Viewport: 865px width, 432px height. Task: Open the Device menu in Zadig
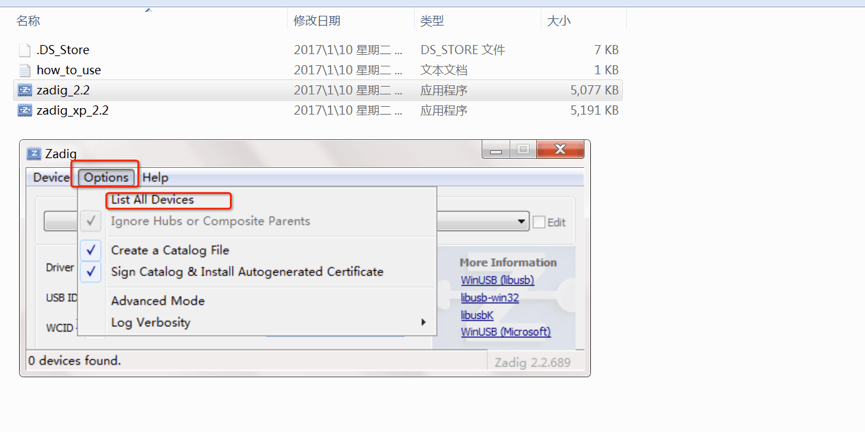coord(51,178)
